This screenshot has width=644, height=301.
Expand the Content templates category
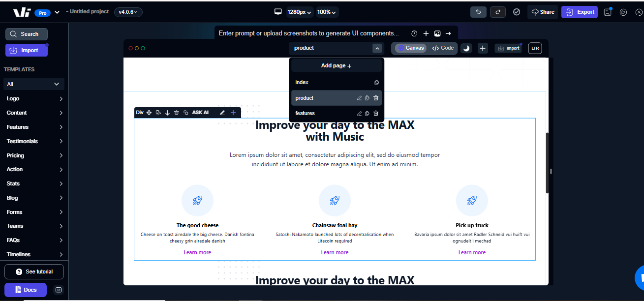pos(34,113)
